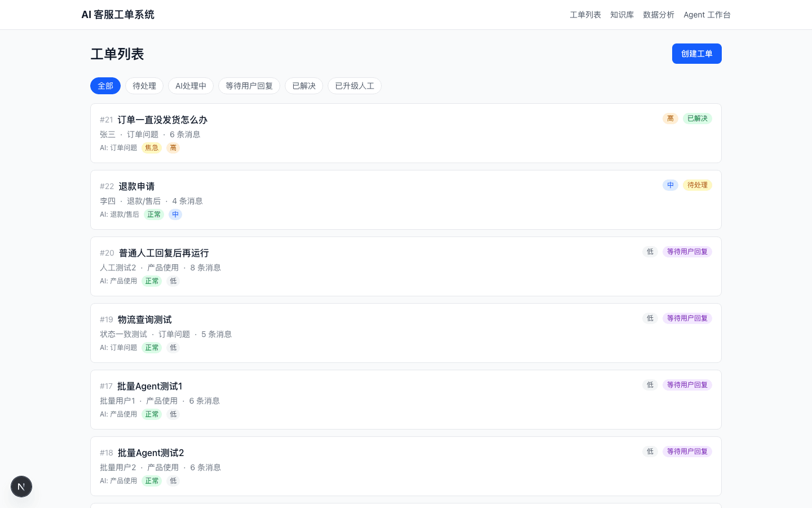
Task: Click the 正常 tag on ticket #17
Action: click(x=152, y=414)
